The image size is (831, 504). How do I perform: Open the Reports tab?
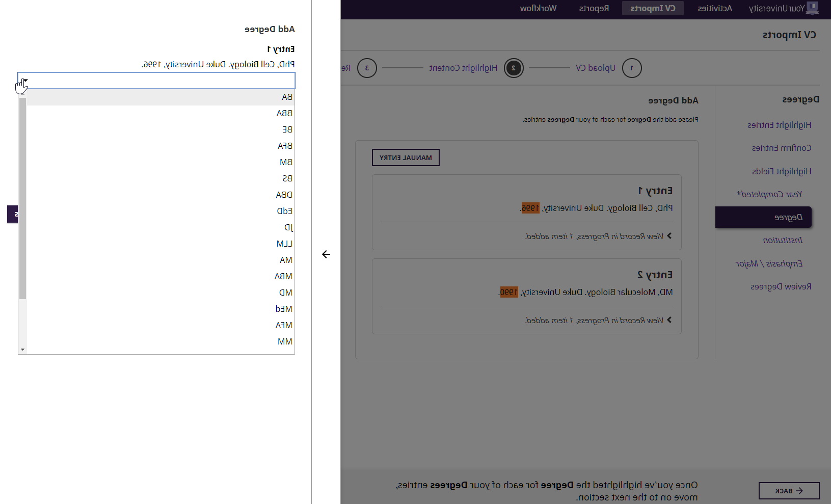pyautogui.click(x=594, y=8)
